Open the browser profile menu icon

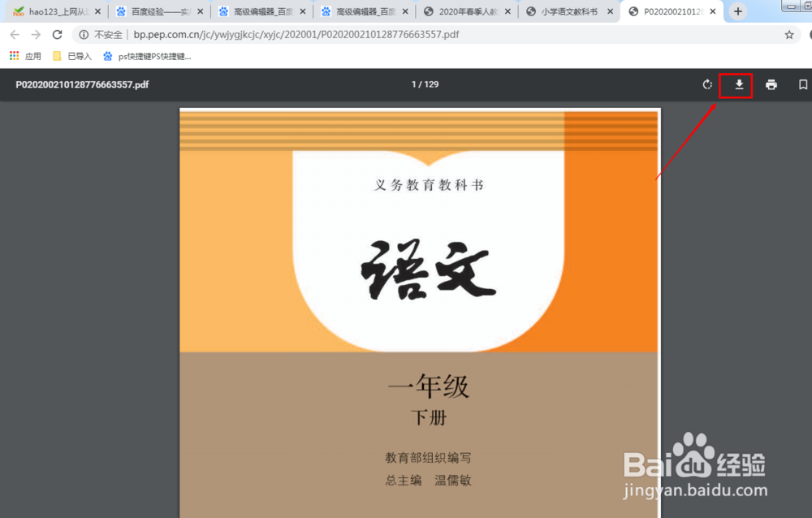(x=809, y=35)
